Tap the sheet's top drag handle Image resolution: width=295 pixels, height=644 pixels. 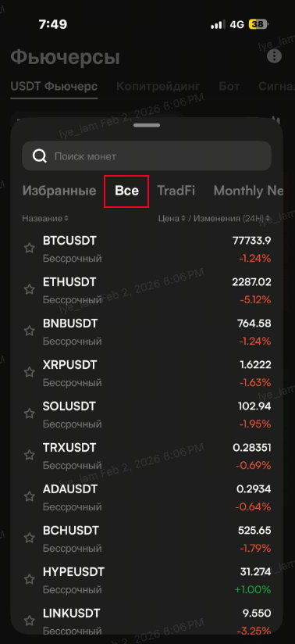pyautogui.click(x=147, y=125)
